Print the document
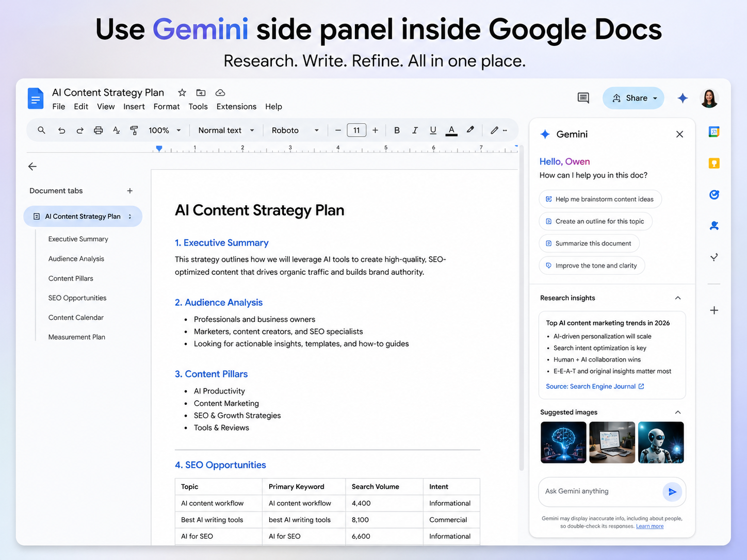The width and height of the screenshot is (747, 560). pyautogui.click(x=98, y=130)
